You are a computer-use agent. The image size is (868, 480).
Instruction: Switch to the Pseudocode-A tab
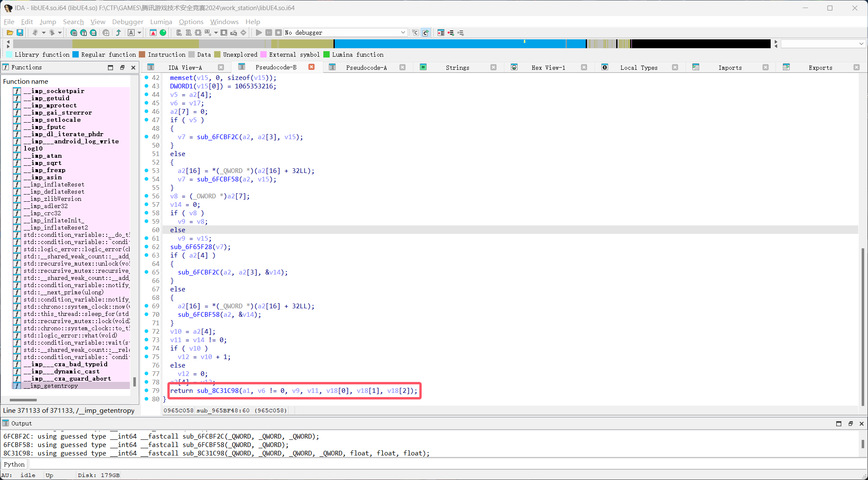click(366, 67)
